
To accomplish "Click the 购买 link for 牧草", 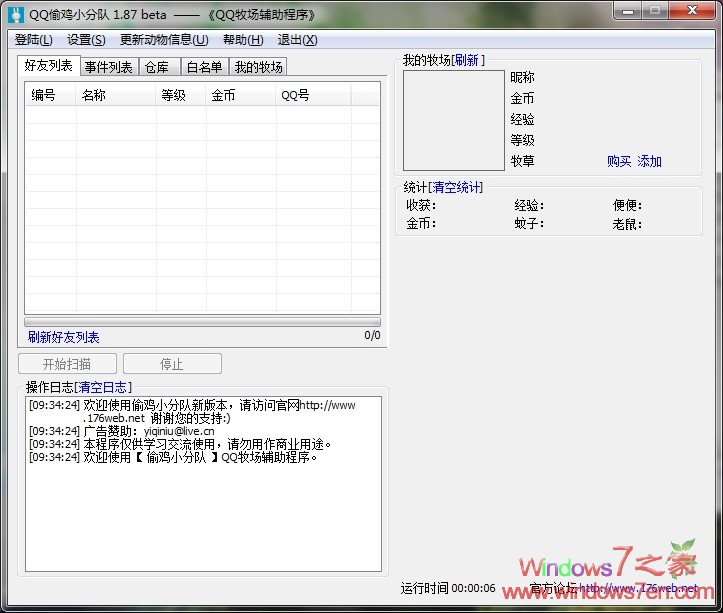I will 619,161.
